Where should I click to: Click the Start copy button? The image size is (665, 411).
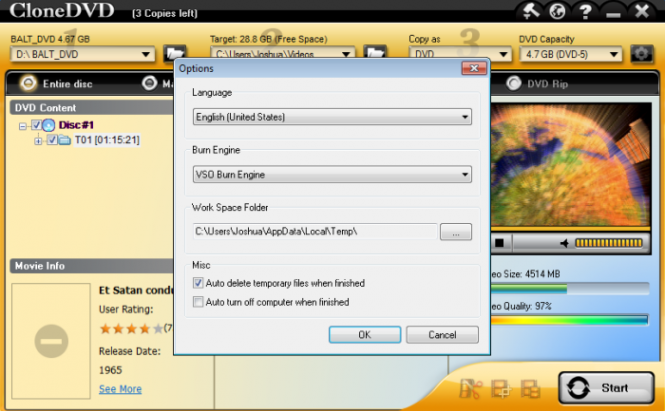pos(606,388)
